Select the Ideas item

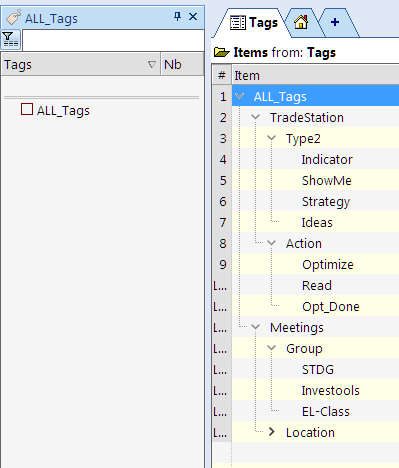317,223
